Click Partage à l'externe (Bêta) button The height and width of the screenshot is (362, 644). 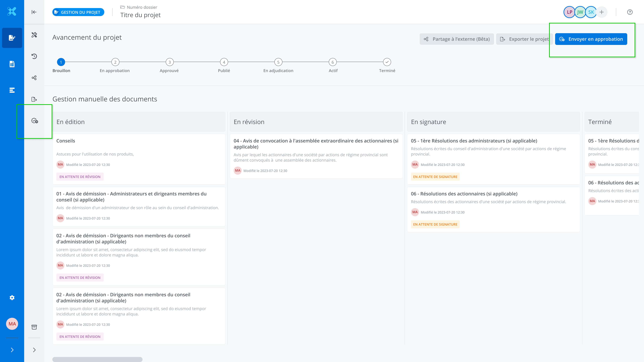457,39
